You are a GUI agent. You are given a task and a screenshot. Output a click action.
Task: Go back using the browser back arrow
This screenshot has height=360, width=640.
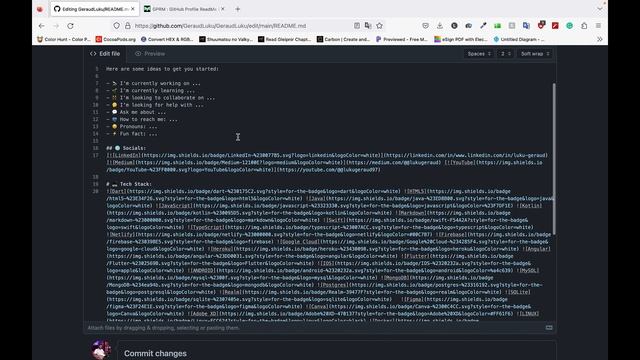42,26
